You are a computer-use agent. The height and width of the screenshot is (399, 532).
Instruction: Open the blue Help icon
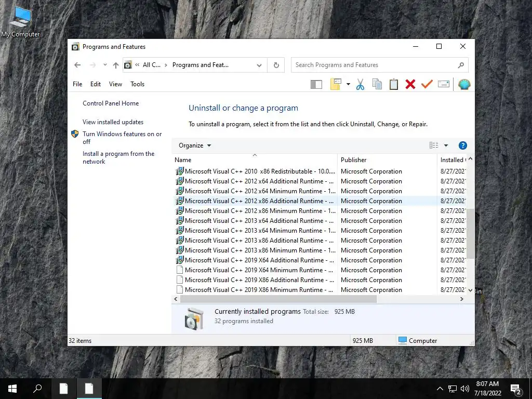[x=462, y=145]
